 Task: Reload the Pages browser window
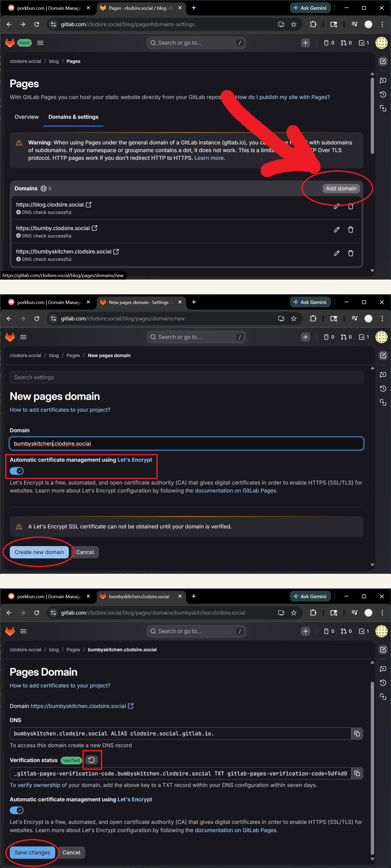[37, 24]
